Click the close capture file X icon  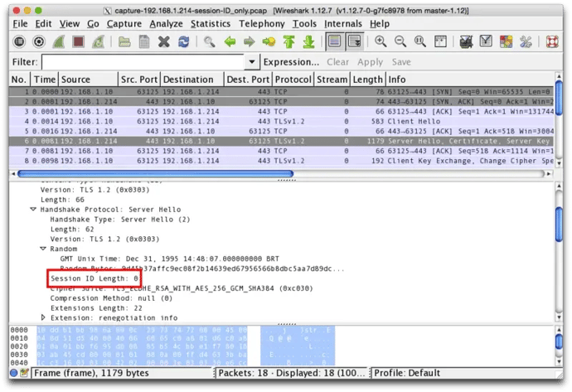tap(165, 41)
